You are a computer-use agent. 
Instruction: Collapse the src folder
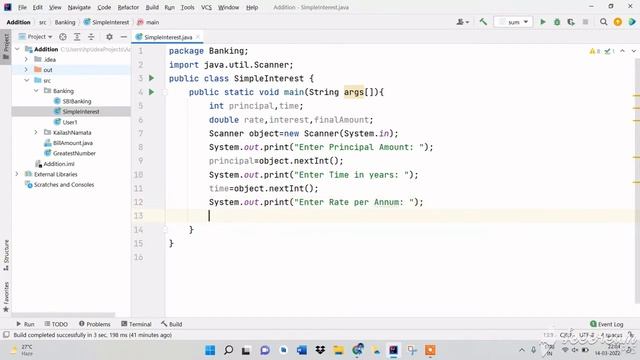click(x=27, y=80)
